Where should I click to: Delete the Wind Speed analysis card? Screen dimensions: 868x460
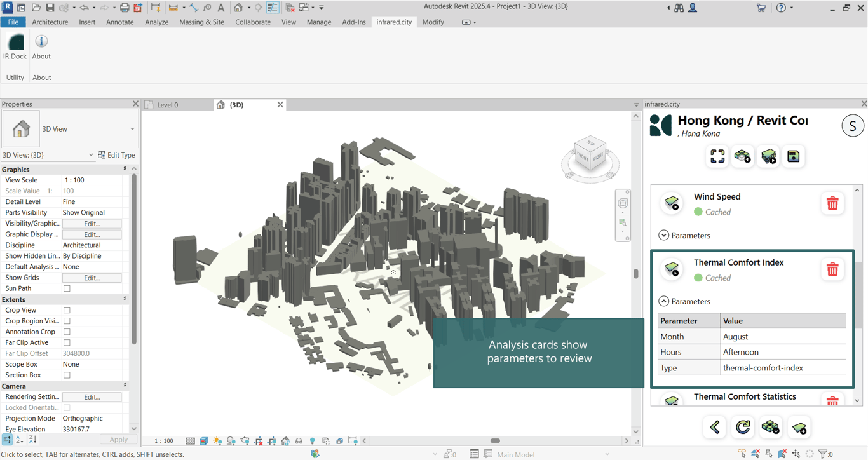(832, 204)
